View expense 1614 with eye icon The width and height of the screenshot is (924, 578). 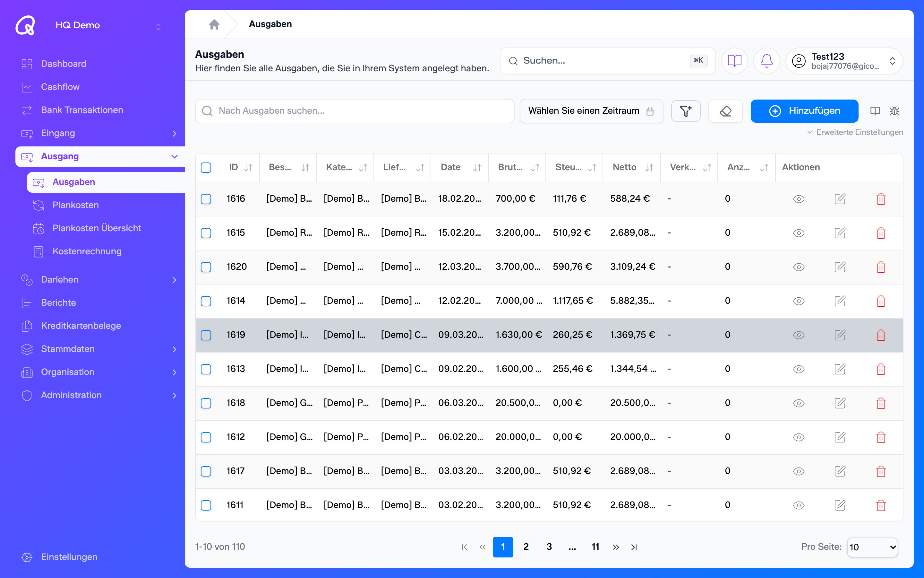799,301
